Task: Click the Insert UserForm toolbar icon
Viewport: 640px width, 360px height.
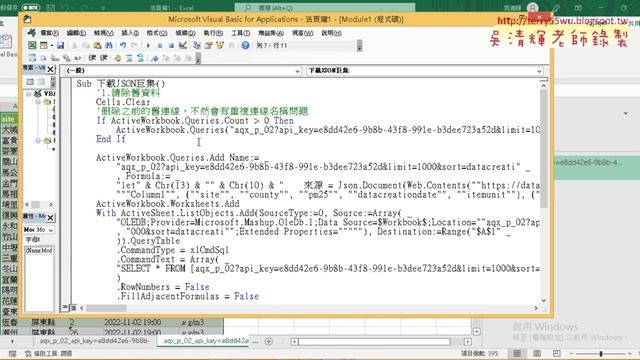Action: pyautogui.click(x=43, y=45)
